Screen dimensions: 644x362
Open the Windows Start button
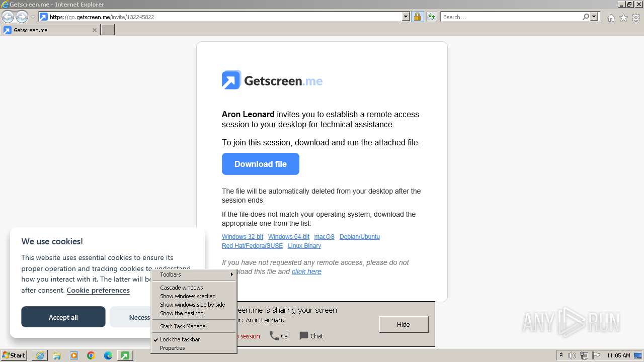coord(14,355)
